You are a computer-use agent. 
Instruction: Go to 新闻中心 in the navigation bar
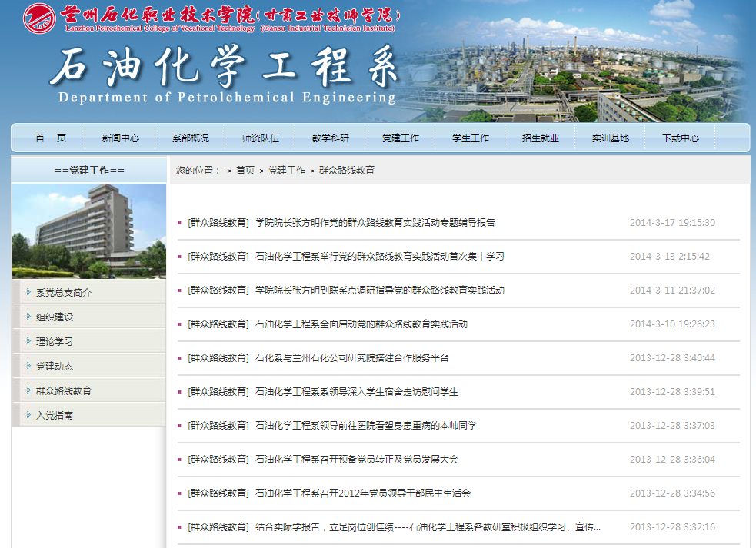pos(121,138)
